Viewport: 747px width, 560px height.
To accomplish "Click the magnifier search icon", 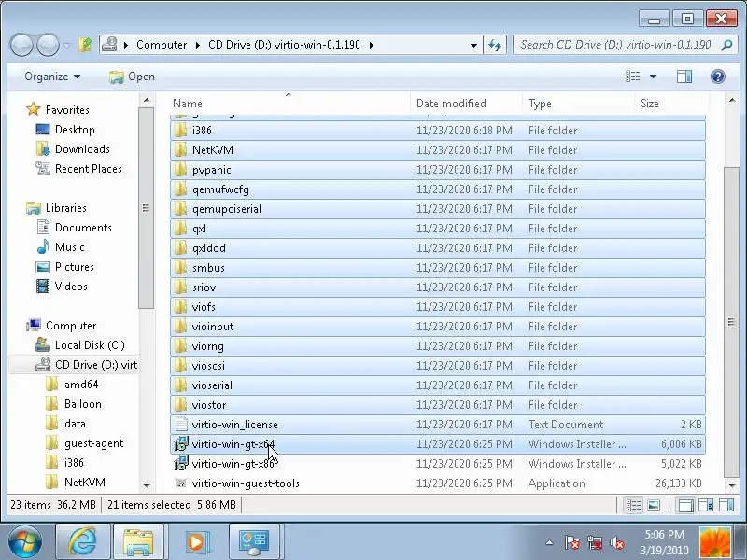I will click(726, 45).
